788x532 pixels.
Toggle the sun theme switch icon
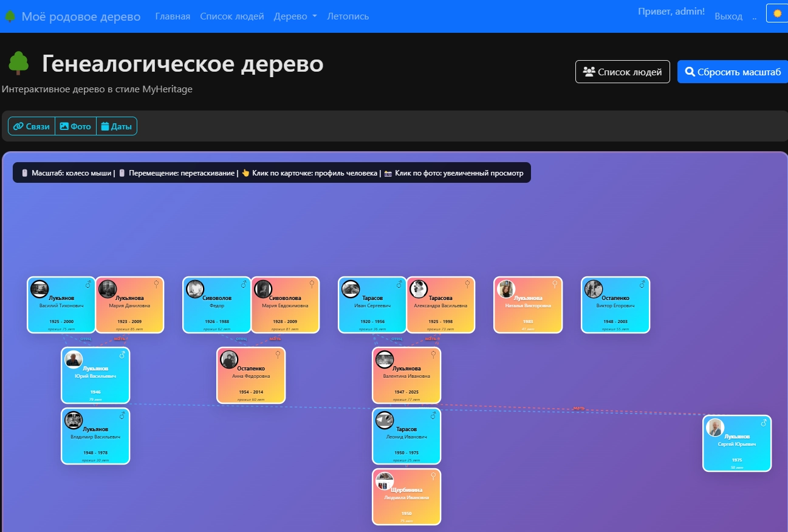(x=777, y=13)
